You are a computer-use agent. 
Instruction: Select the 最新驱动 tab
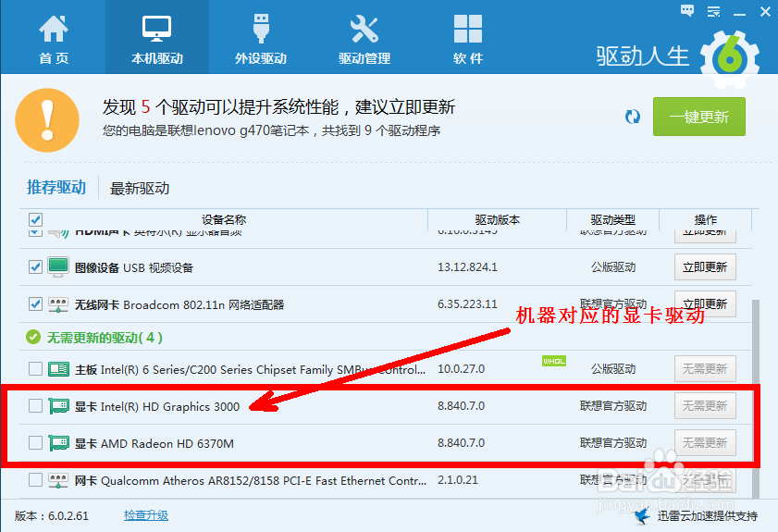140,188
